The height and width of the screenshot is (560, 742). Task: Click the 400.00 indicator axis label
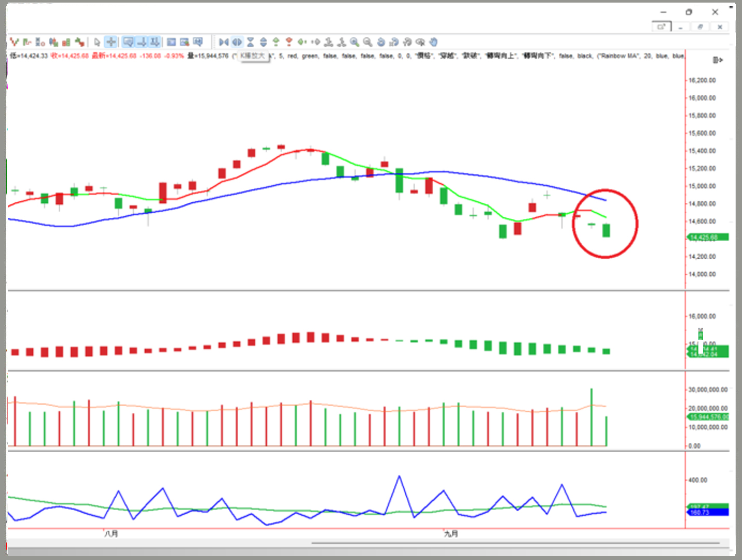point(698,480)
